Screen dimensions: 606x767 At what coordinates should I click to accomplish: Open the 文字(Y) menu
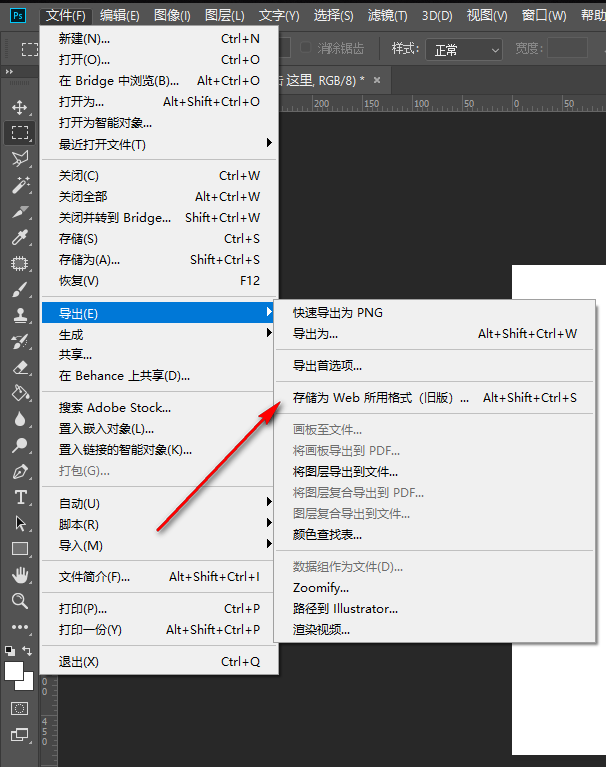click(279, 16)
